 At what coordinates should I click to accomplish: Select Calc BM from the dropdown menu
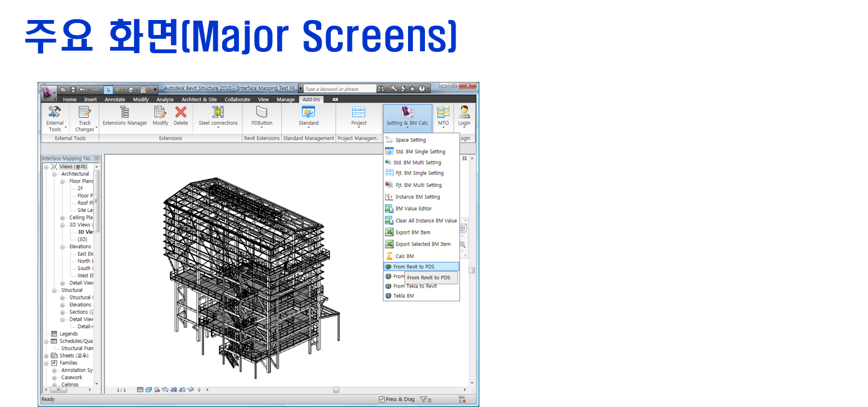[404, 256]
